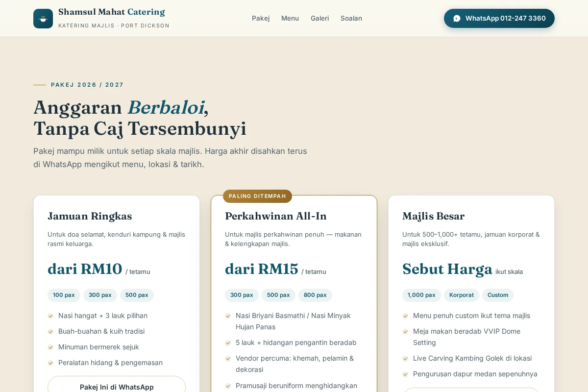The width and height of the screenshot is (588, 392).
Task: Click check icon beside Live Carving Kambing Golek
Action: pos(405,359)
